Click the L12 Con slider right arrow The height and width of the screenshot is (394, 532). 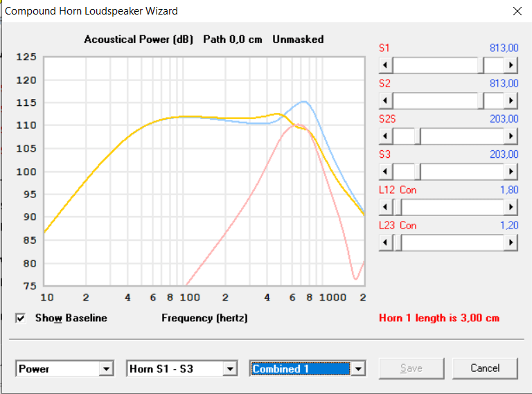[x=511, y=207]
